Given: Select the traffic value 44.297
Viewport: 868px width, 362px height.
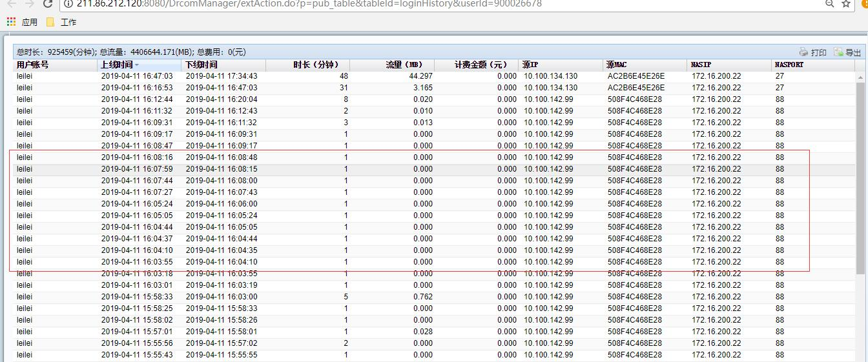Looking at the screenshot, I should [x=421, y=76].
